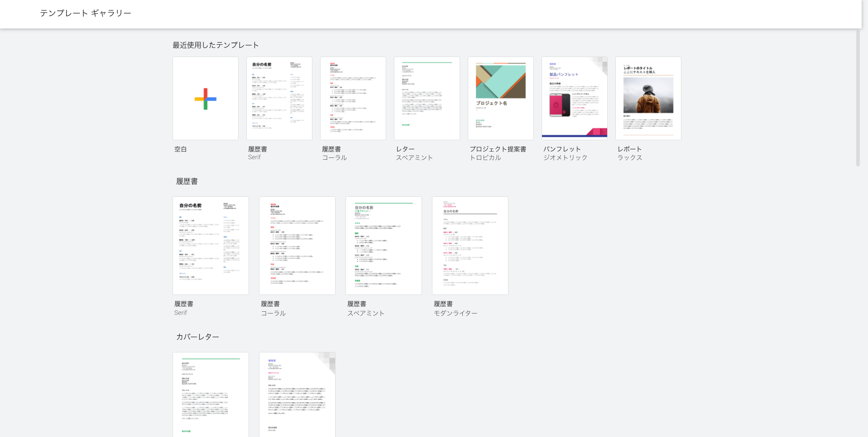Click the テンプレート ギャラリー header title
This screenshot has height=437, width=868.
click(x=86, y=13)
